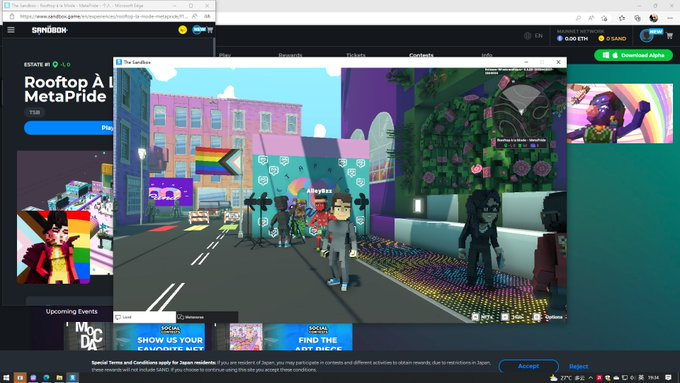Image resolution: width=680 pixels, height=383 pixels.
Task: Open the Rewards tab
Action: tap(290, 55)
